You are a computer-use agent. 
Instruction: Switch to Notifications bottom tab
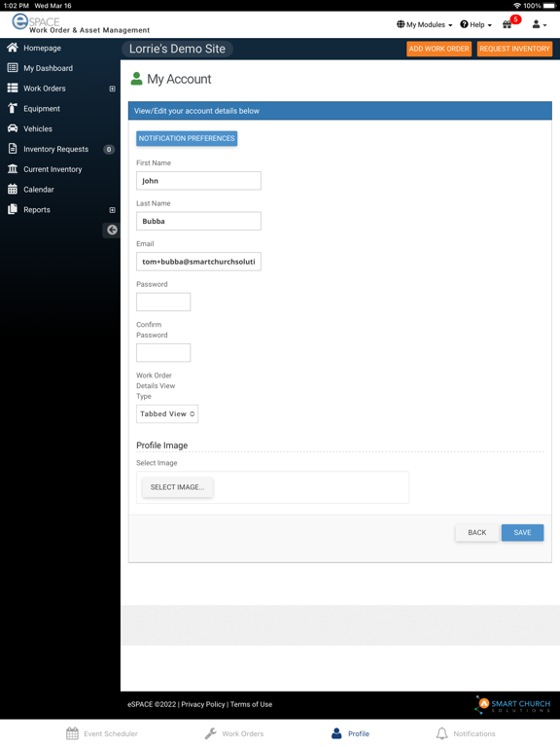[466, 733]
